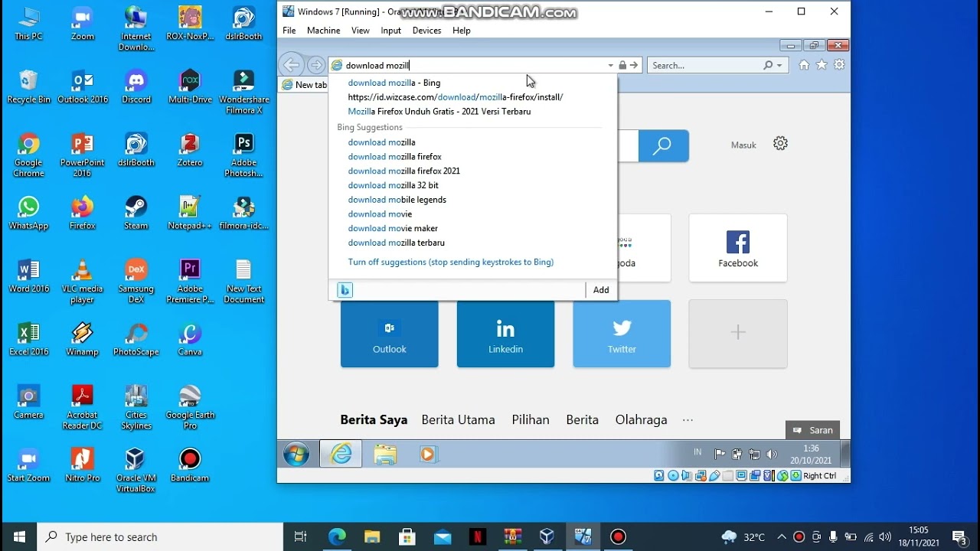This screenshot has width=980, height=551.
Task: Open VLC media player shortcut
Action: pyautogui.click(x=82, y=282)
